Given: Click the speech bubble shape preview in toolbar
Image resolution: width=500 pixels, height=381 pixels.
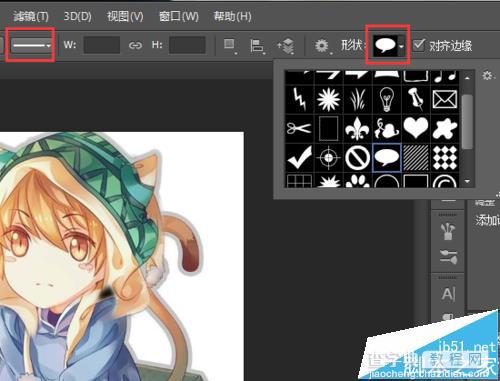Looking at the screenshot, I should [x=385, y=46].
